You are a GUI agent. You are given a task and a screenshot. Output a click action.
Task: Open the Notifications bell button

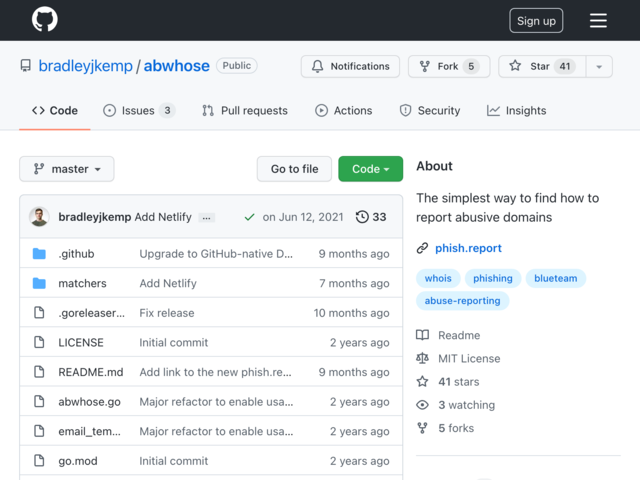350,66
